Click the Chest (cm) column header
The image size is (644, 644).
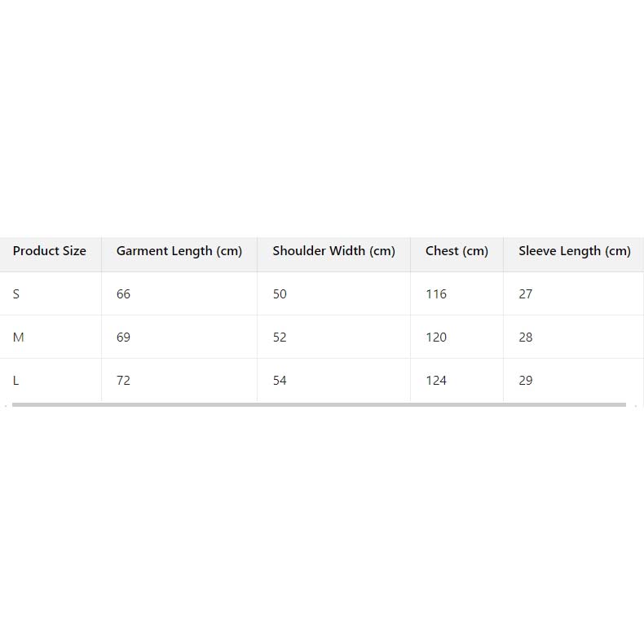[x=457, y=251]
